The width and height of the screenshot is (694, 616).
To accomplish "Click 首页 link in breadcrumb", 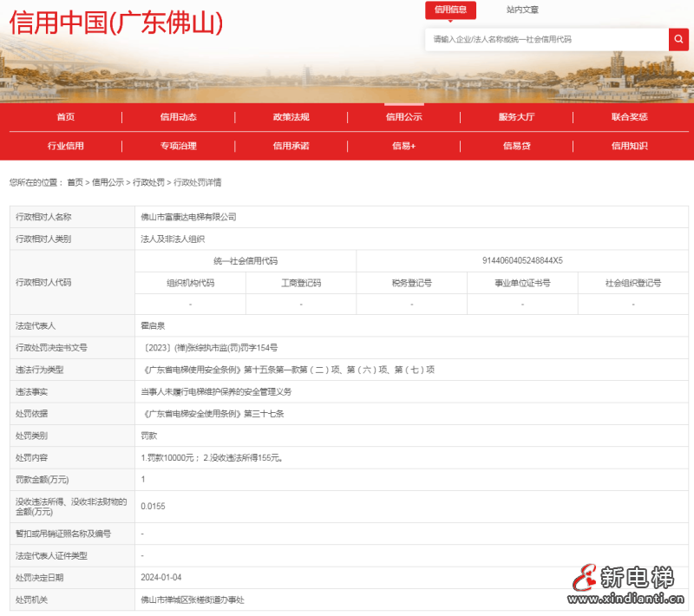I will coord(75,182).
